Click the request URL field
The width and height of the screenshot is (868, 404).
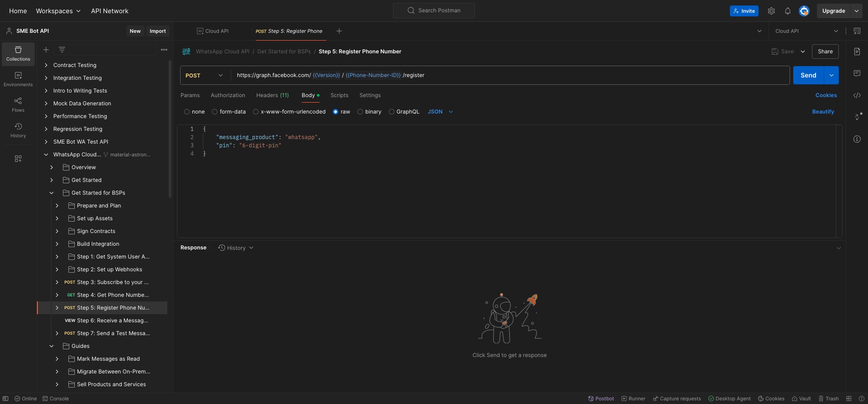click(x=510, y=75)
